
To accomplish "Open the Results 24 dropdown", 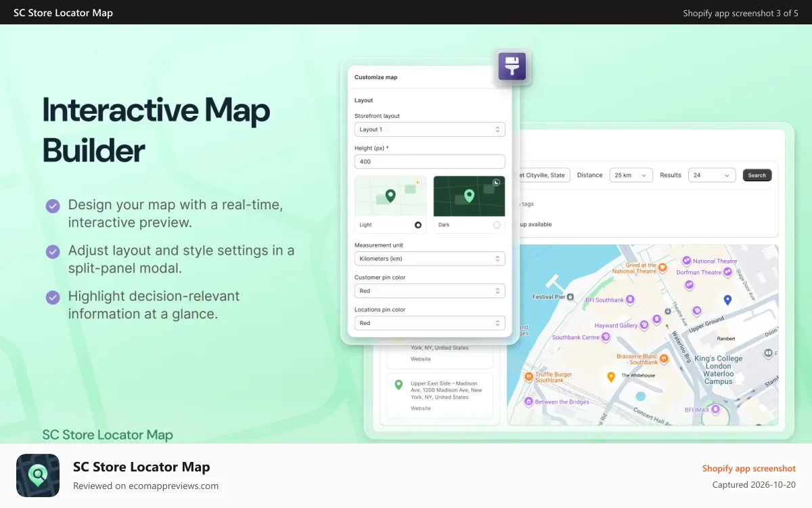I will click(x=712, y=175).
